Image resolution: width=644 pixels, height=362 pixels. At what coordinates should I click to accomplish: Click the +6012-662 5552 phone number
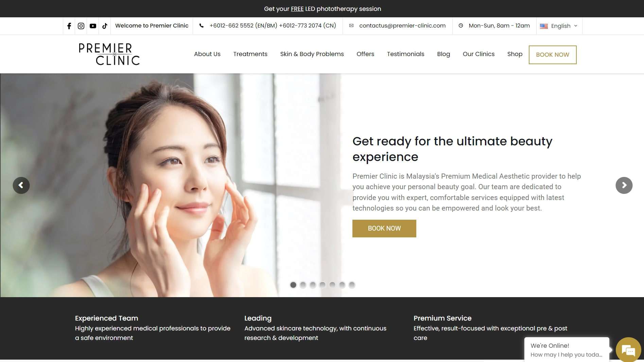243,25
